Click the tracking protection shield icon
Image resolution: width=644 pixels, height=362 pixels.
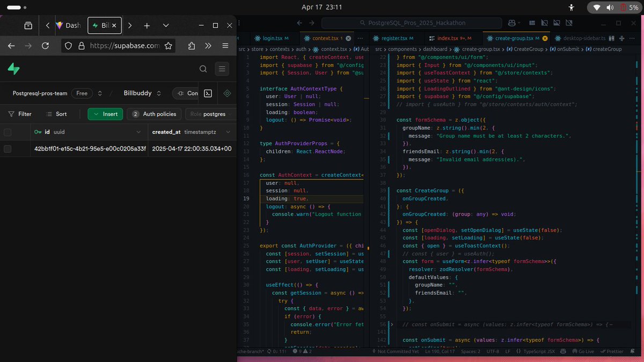tap(68, 46)
